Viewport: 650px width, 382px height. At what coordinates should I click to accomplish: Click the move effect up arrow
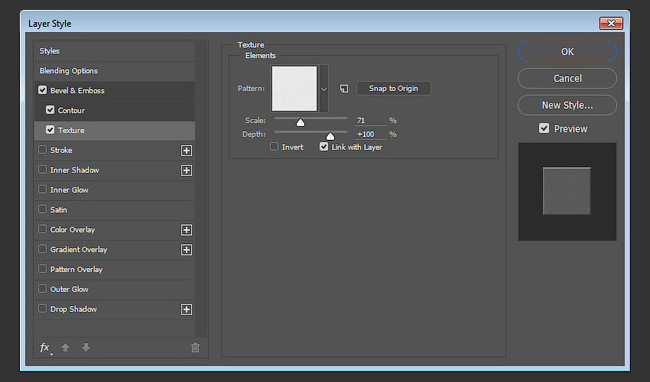[65, 348]
